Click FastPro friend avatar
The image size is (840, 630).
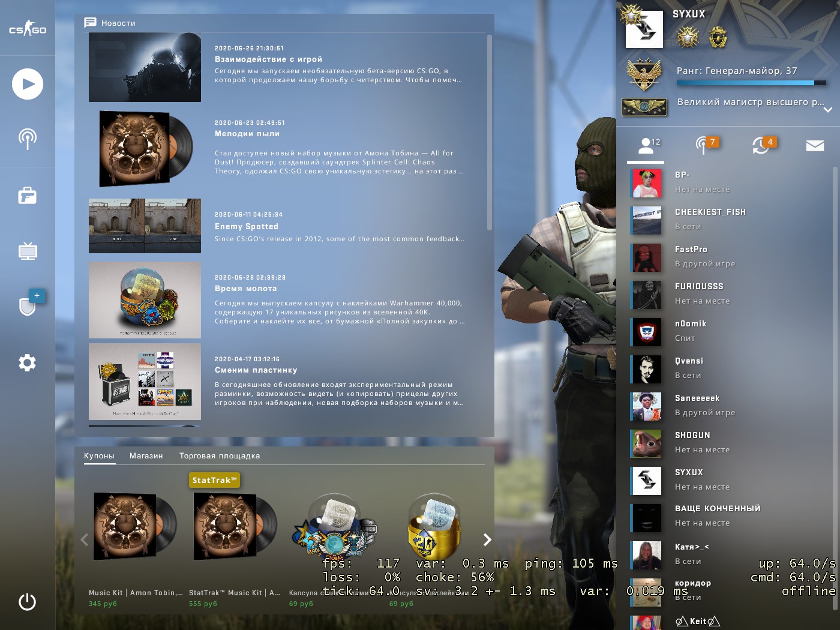[646, 257]
